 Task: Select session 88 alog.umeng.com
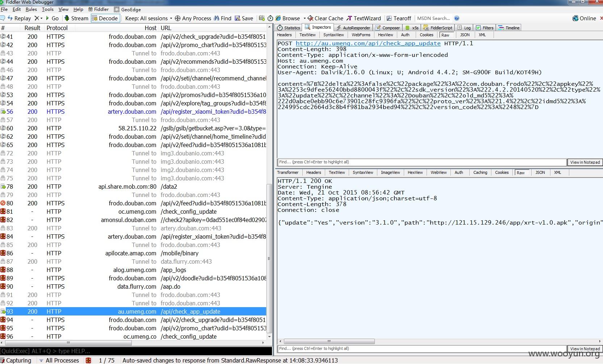click(x=133, y=270)
